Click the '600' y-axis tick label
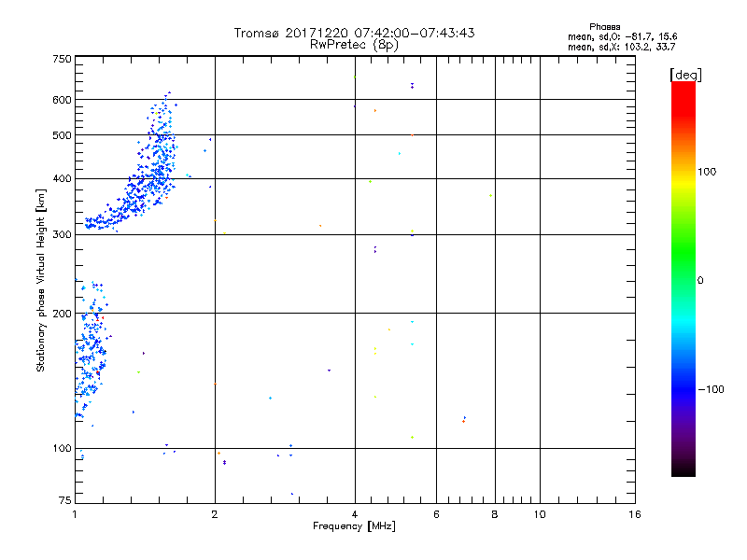 coord(62,100)
